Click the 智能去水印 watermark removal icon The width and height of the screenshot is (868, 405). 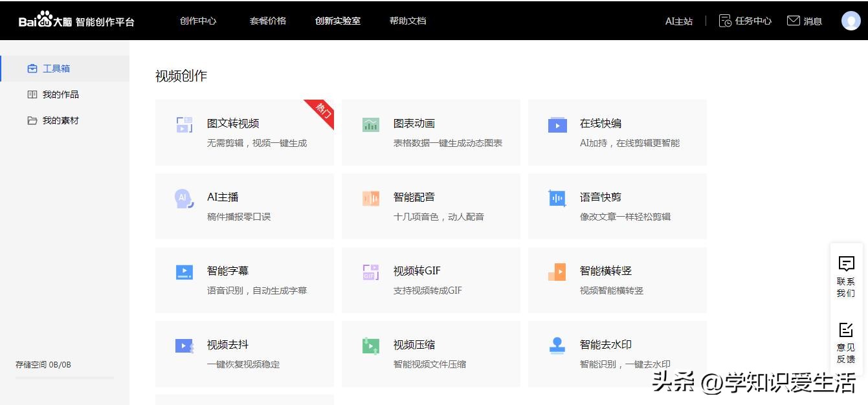(x=557, y=345)
